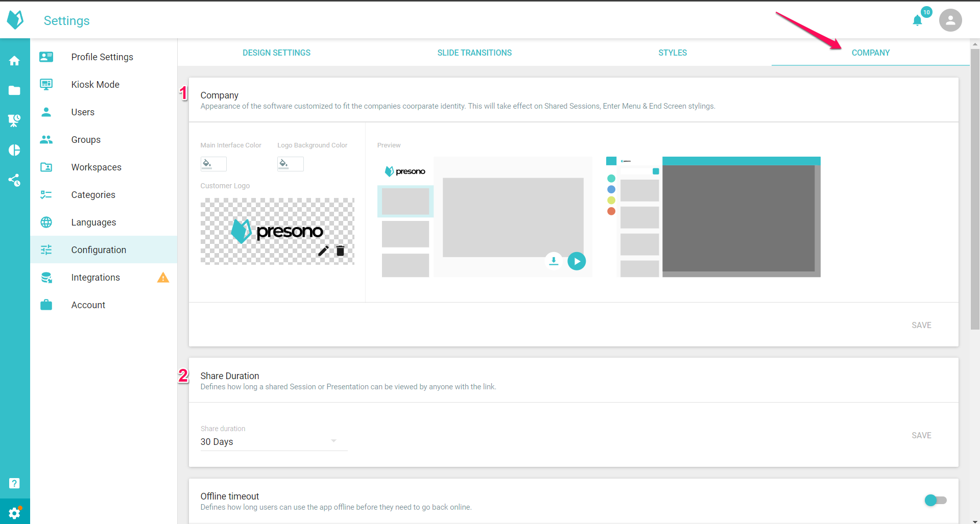980x524 pixels.
Task: Pick the Logo Background Color swatch
Action: pyautogui.click(x=291, y=164)
